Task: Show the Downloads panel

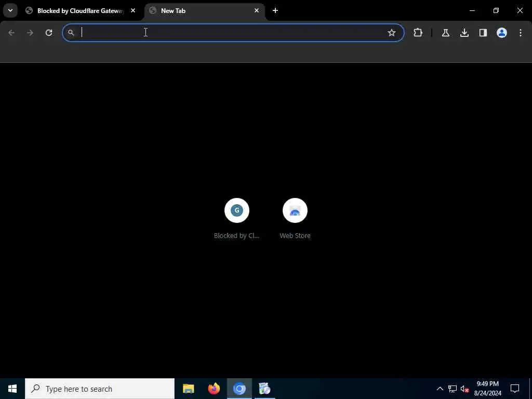Action: click(x=464, y=33)
